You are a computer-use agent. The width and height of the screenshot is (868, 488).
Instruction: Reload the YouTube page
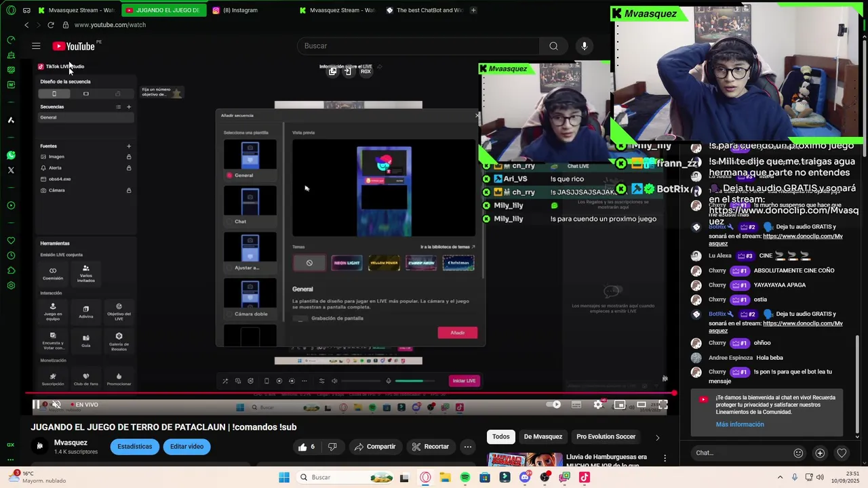tap(50, 25)
